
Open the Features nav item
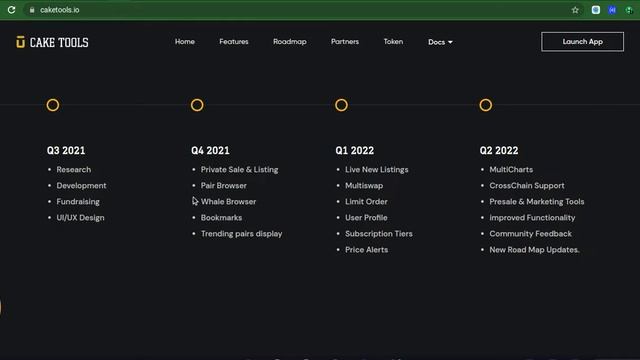pos(234,42)
